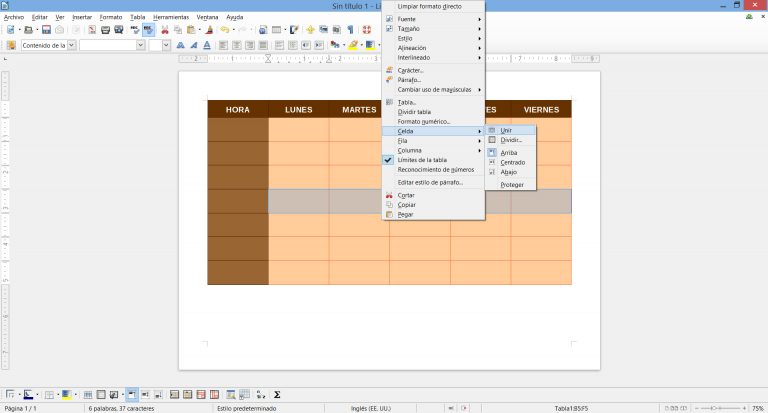Open the font size dropdown arrow
This screenshot has height=413, width=768.
166,45
